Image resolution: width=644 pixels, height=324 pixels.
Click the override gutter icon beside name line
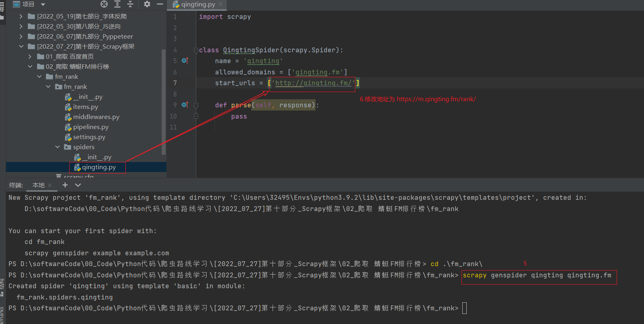click(x=185, y=61)
